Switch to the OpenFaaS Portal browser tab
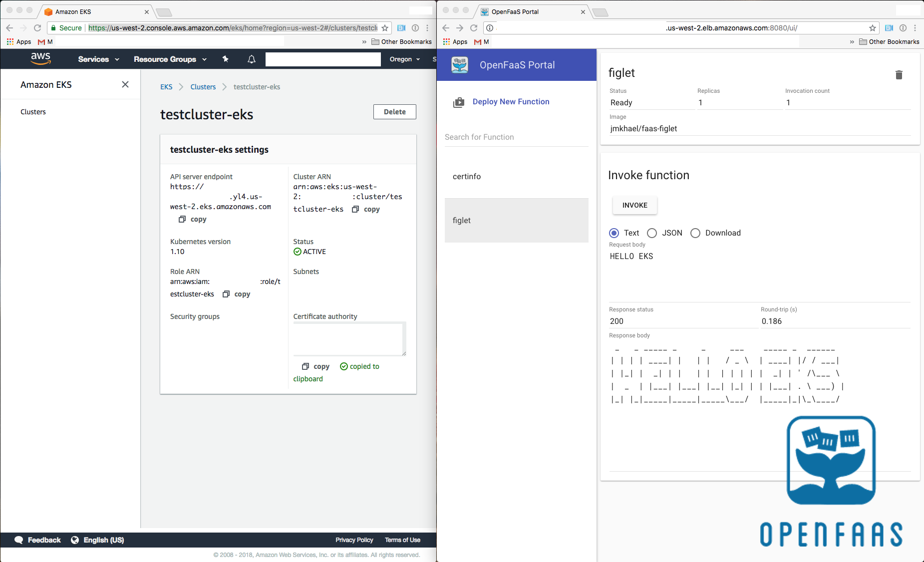 (532, 11)
